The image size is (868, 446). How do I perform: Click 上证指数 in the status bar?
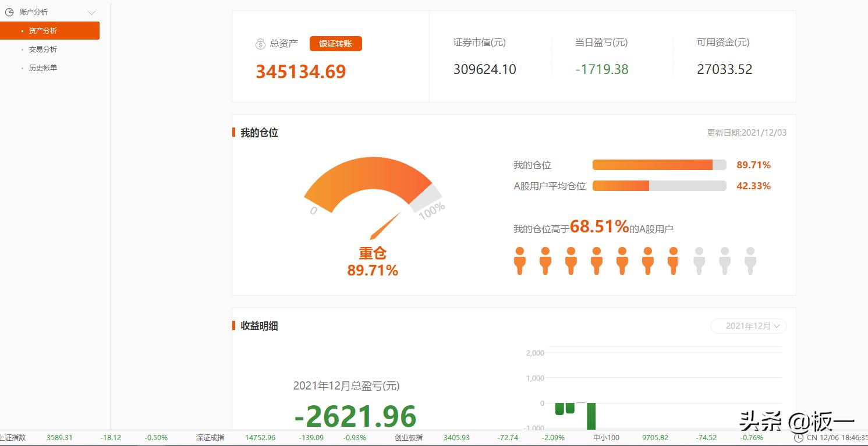point(13,438)
